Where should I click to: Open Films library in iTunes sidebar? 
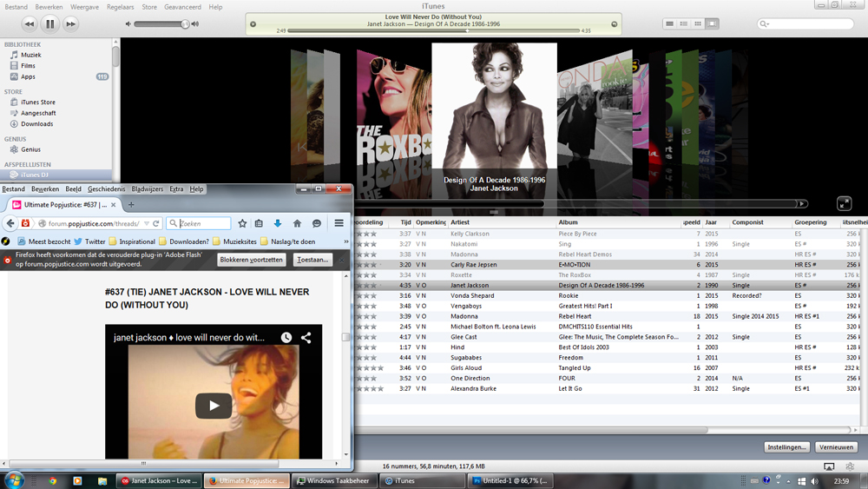[x=28, y=65]
